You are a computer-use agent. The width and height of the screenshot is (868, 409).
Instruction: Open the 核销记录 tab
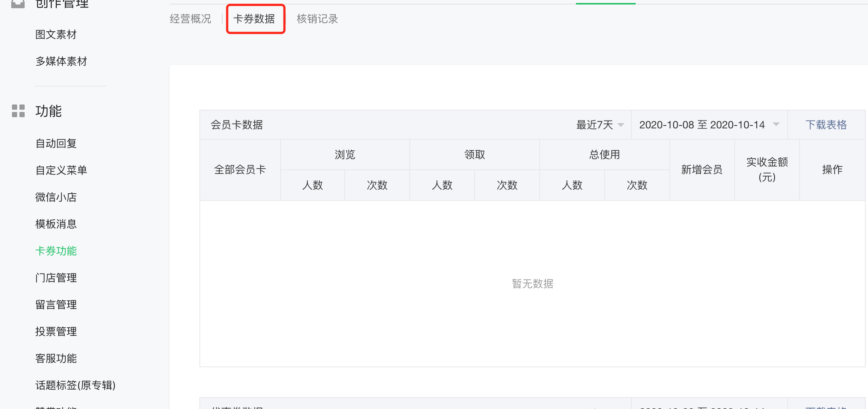tap(317, 19)
